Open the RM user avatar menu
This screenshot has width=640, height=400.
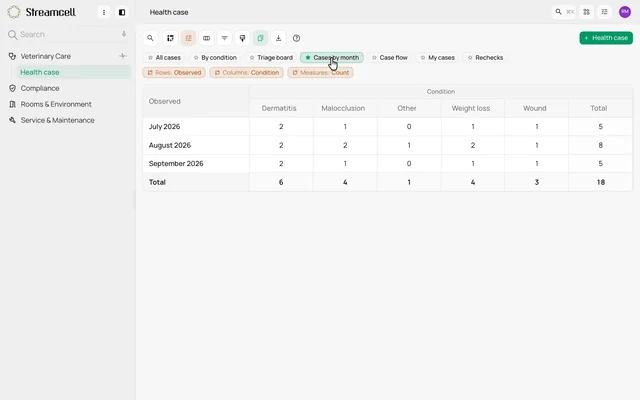coord(625,12)
